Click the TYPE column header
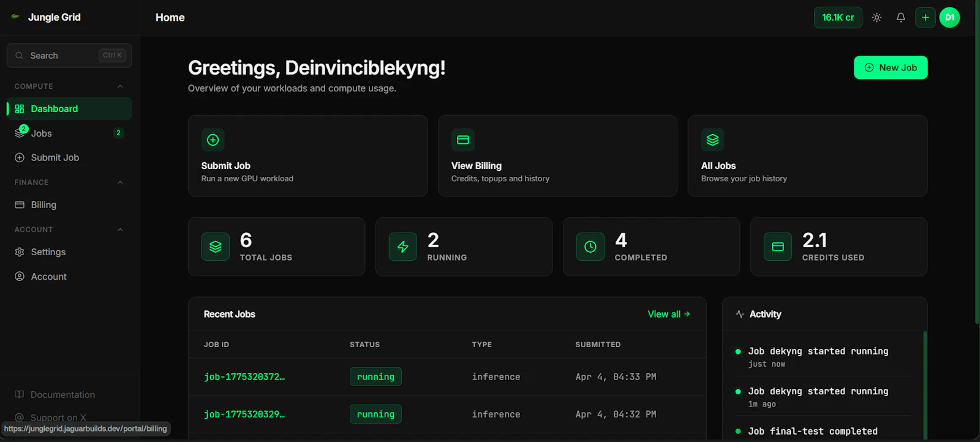This screenshot has width=980, height=442. (x=481, y=345)
